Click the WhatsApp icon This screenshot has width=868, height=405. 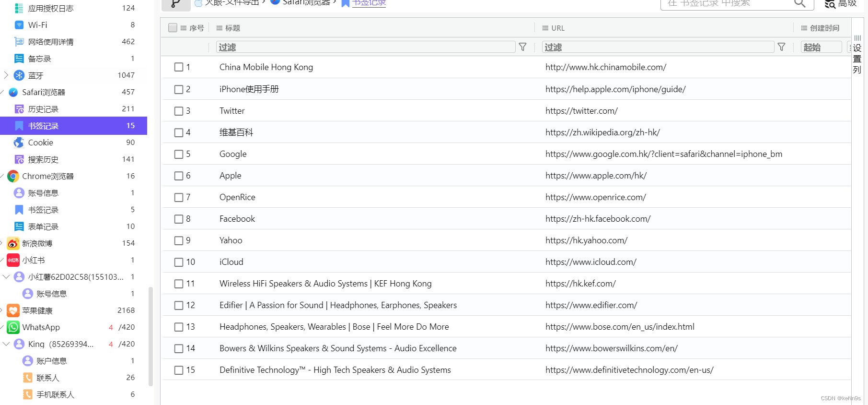click(x=13, y=327)
